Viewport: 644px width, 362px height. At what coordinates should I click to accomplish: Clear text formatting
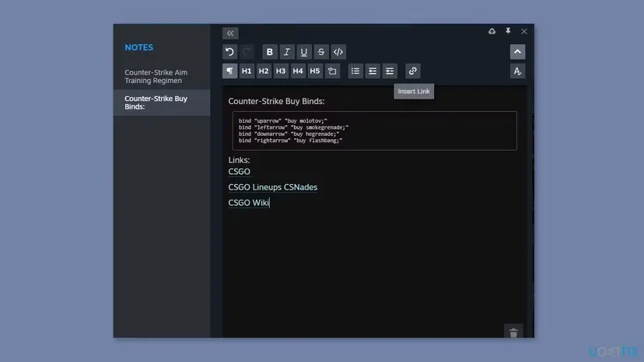coord(517,71)
